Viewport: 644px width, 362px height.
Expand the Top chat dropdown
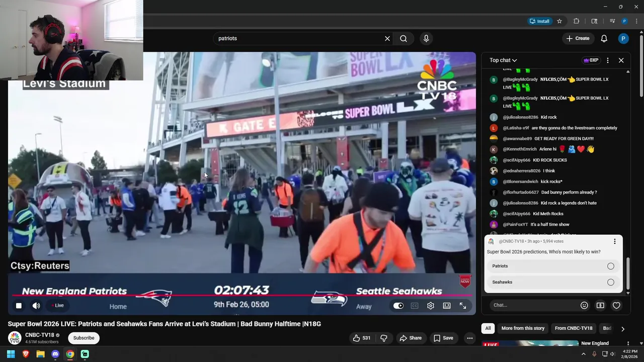pyautogui.click(x=503, y=60)
